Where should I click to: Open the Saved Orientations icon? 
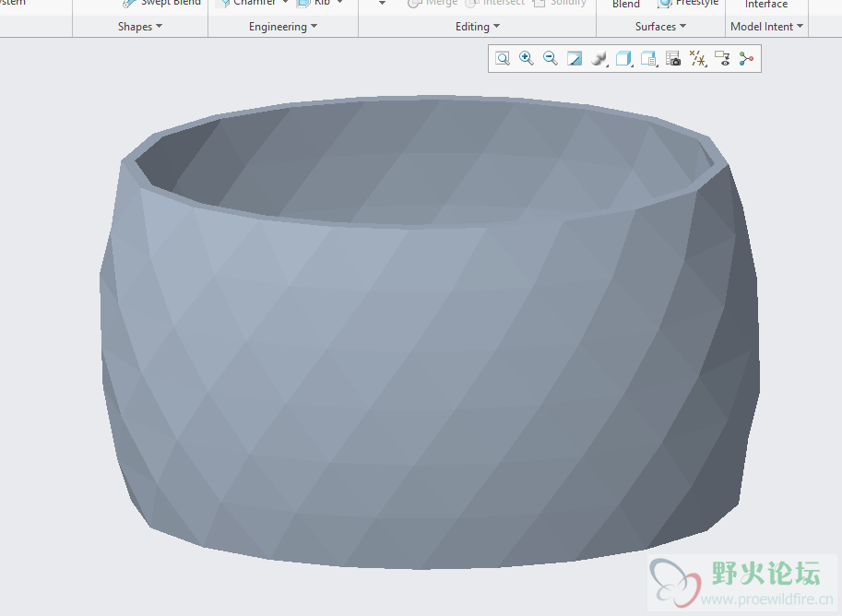(648, 59)
